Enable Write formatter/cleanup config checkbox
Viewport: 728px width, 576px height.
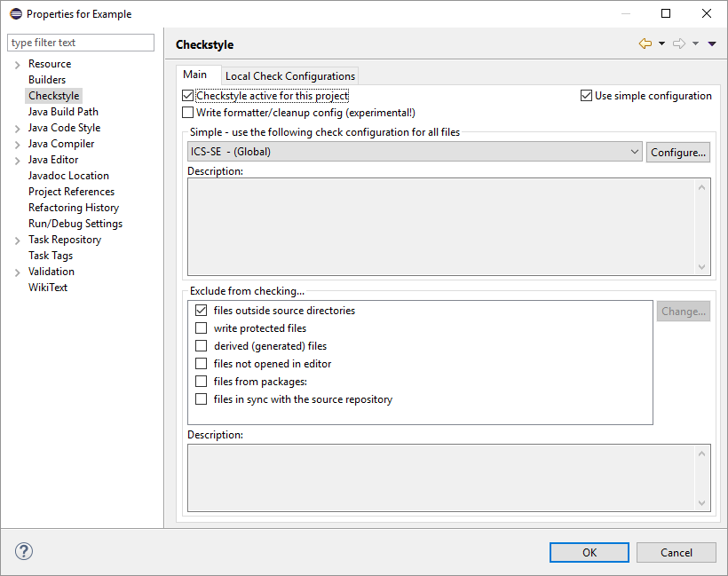(187, 113)
